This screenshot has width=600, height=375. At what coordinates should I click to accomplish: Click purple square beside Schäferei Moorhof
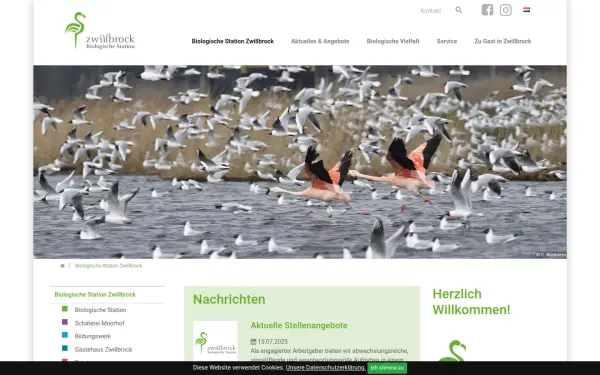(65, 322)
